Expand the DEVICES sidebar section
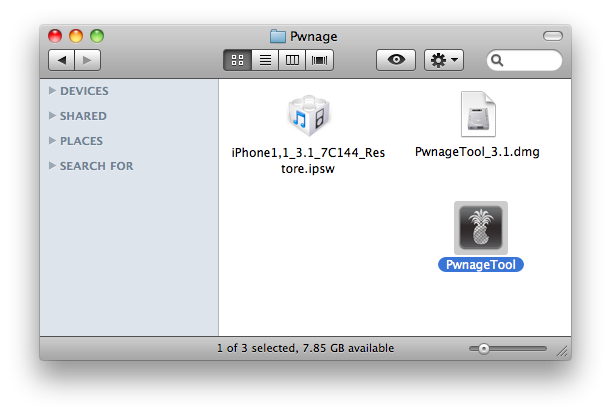611x415 pixels. click(52, 90)
